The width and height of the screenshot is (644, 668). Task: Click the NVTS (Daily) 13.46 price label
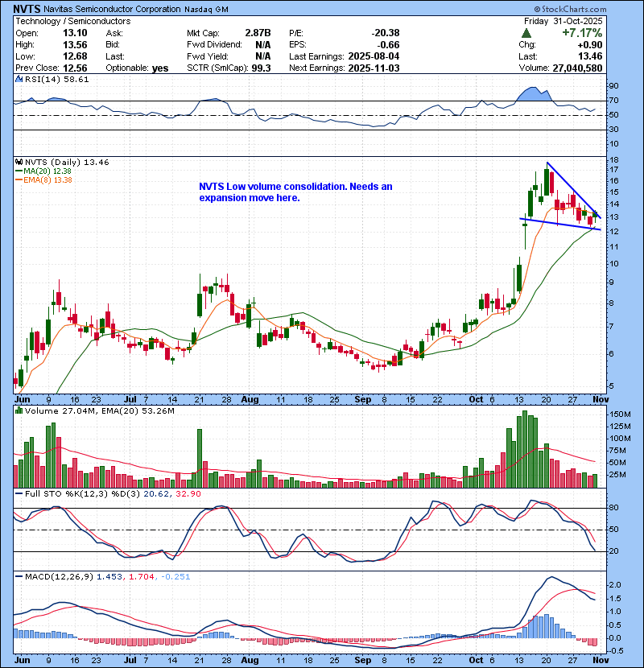click(x=67, y=163)
